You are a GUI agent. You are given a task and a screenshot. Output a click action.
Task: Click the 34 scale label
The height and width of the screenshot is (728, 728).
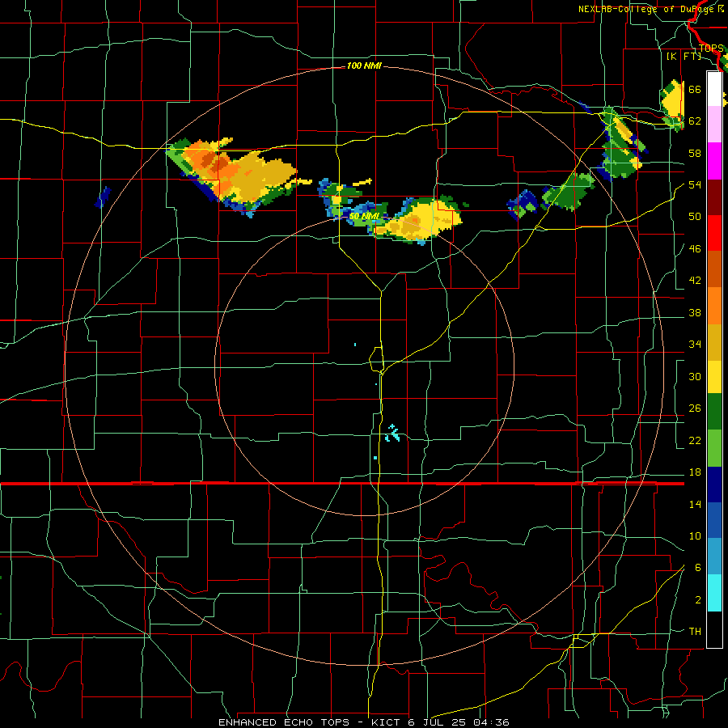click(x=695, y=345)
